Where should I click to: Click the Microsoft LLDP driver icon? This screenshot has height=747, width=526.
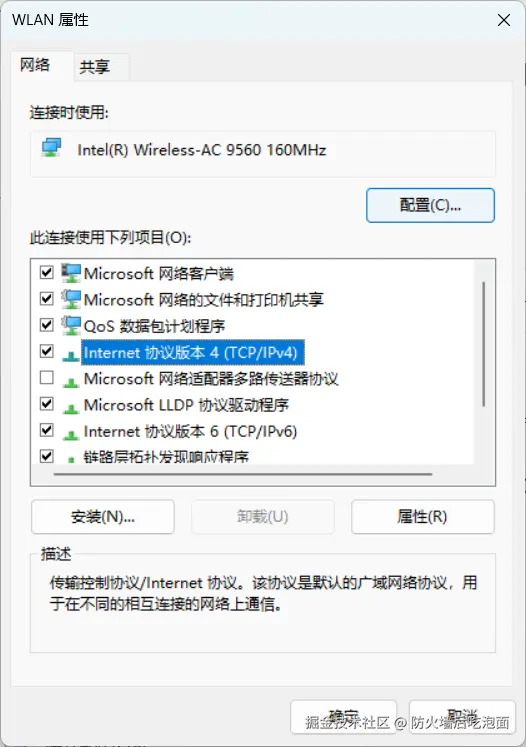pyautogui.click(x=71, y=408)
